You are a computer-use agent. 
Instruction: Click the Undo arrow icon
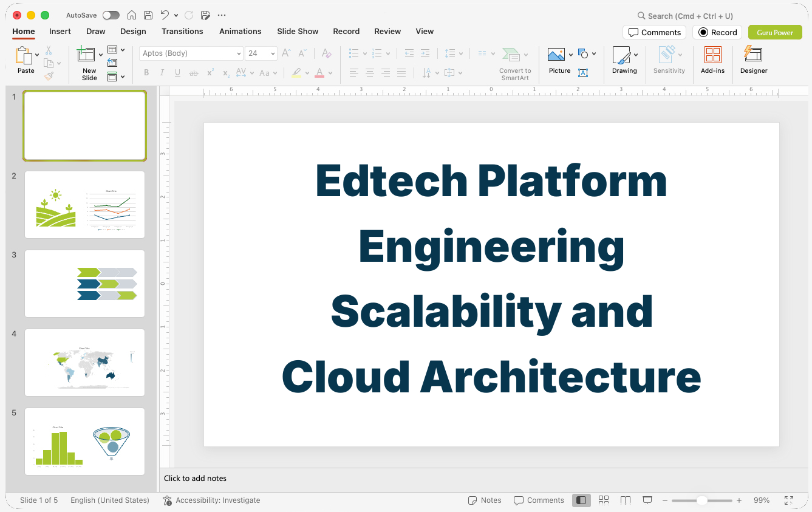pos(165,15)
